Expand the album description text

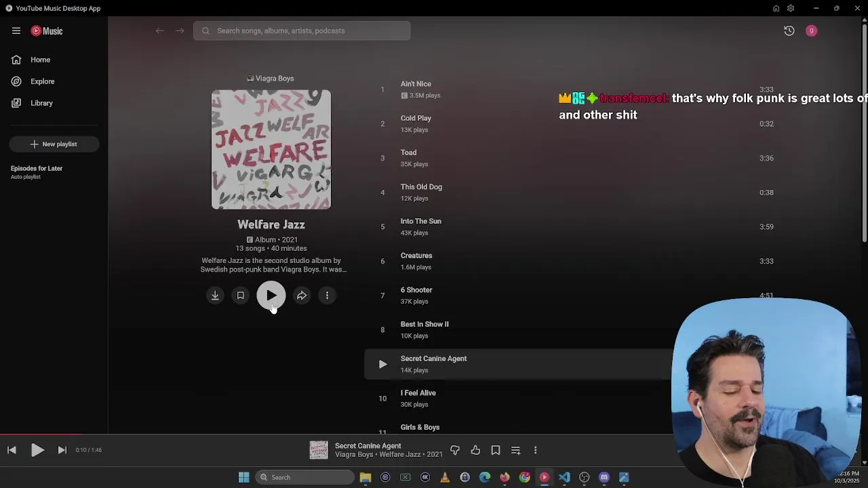[273, 265]
